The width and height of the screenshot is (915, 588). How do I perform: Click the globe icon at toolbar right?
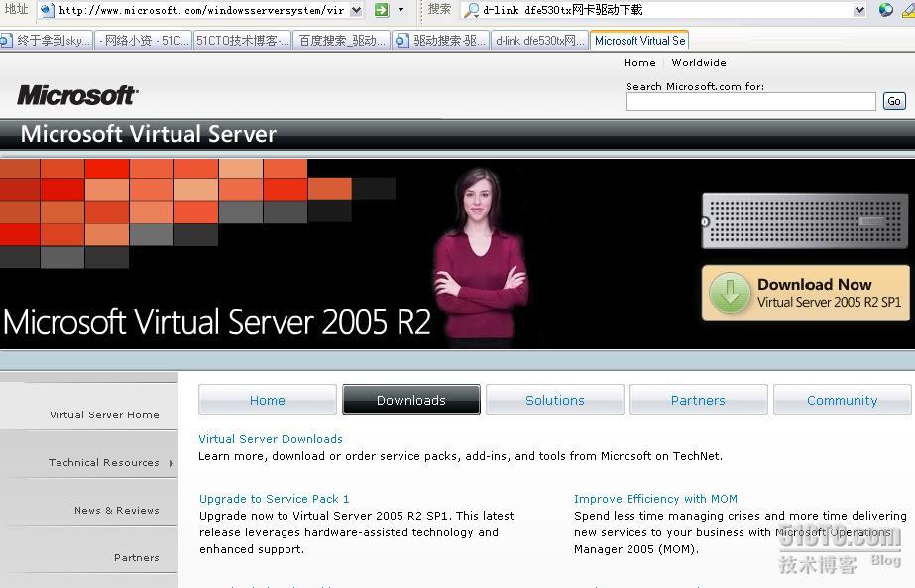pos(885,9)
